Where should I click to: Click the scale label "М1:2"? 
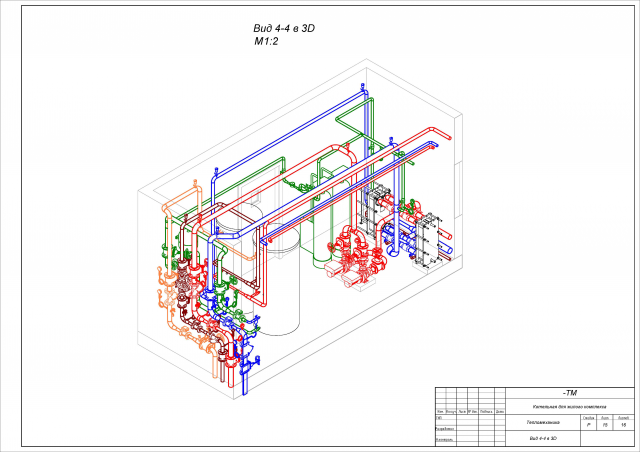tap(266, 41)
